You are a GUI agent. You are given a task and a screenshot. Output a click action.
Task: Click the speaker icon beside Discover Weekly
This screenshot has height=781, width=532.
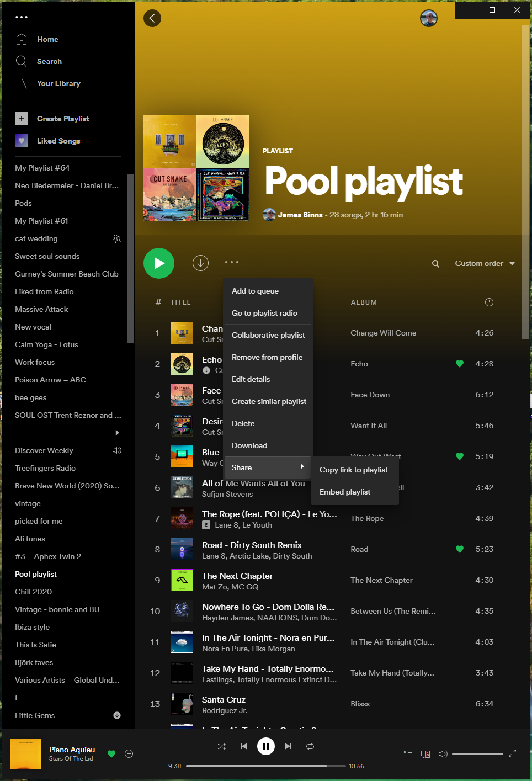117,450
